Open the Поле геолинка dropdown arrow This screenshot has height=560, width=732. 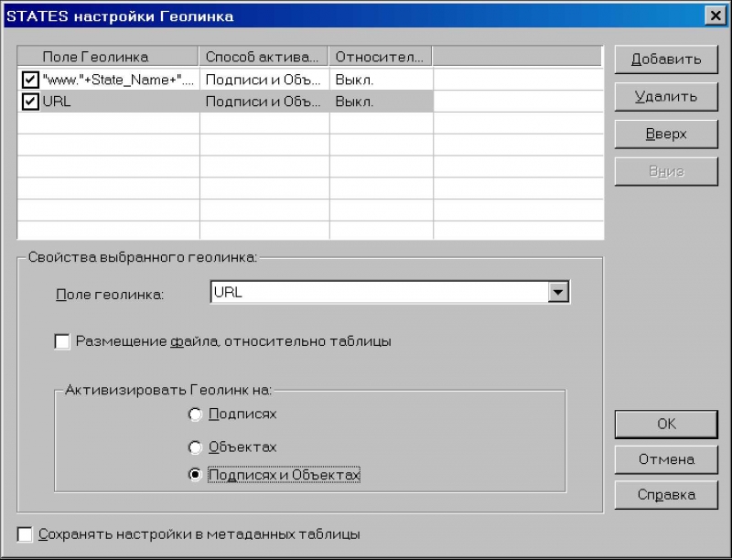pyautogui.click(x=558, y=292)
